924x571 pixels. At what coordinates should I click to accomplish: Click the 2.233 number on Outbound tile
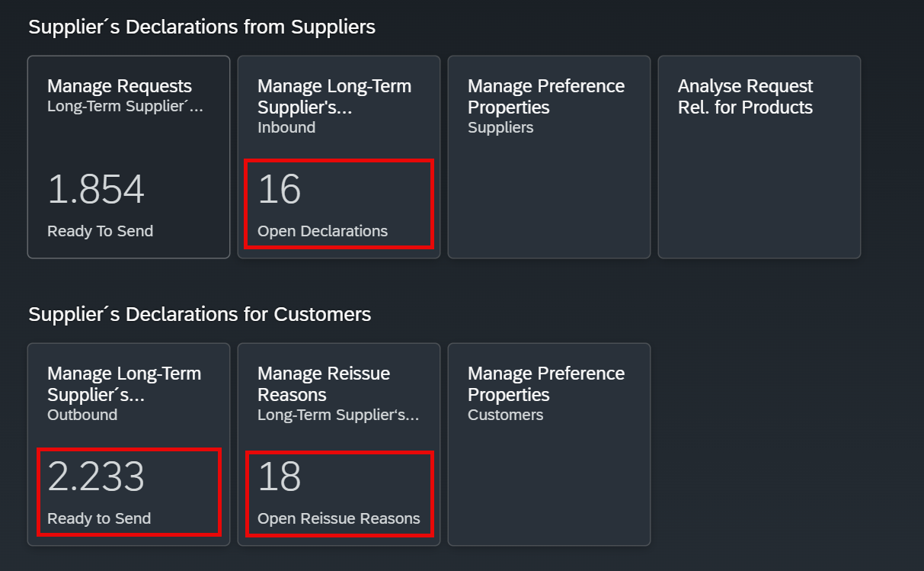[x=96, y=476]
